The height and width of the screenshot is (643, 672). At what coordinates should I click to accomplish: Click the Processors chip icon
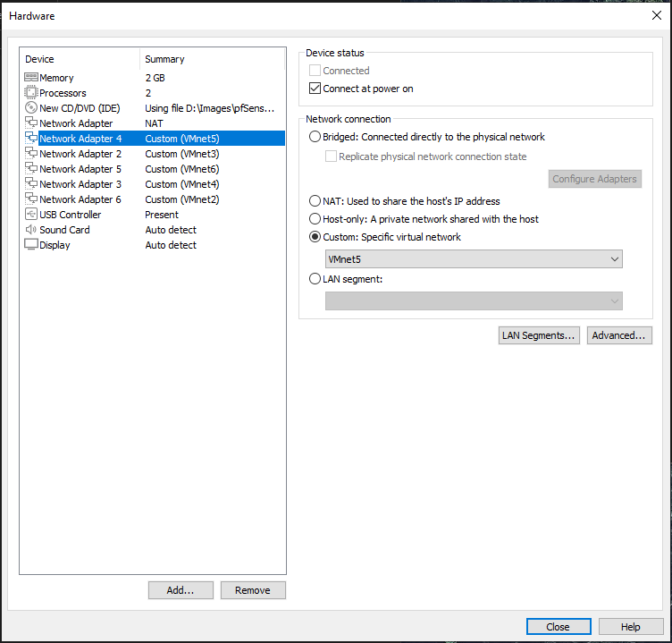point(30,93)
